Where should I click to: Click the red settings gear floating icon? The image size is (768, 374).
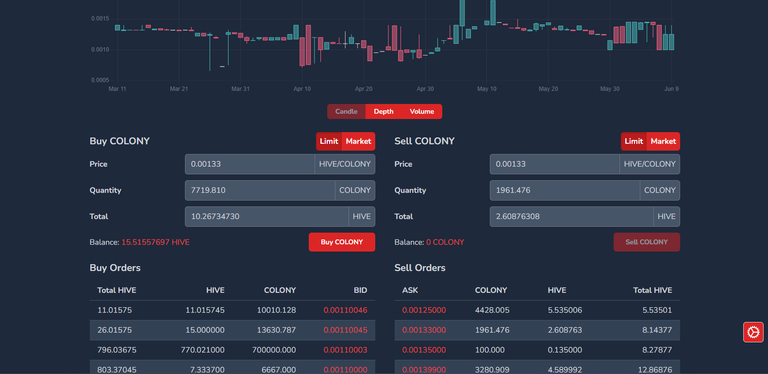(x=753, y=332)
